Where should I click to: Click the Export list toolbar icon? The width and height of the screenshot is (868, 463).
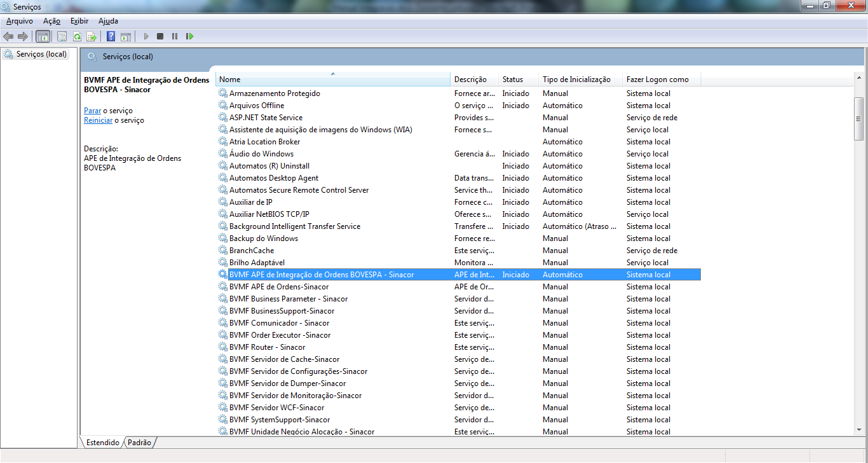click(x=92, y=36)
